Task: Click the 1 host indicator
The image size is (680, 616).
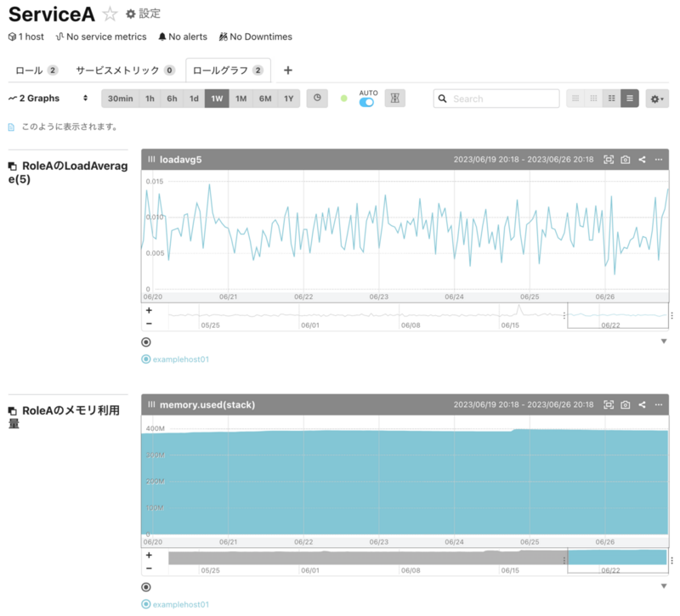Action: click(x=26, y=37)
